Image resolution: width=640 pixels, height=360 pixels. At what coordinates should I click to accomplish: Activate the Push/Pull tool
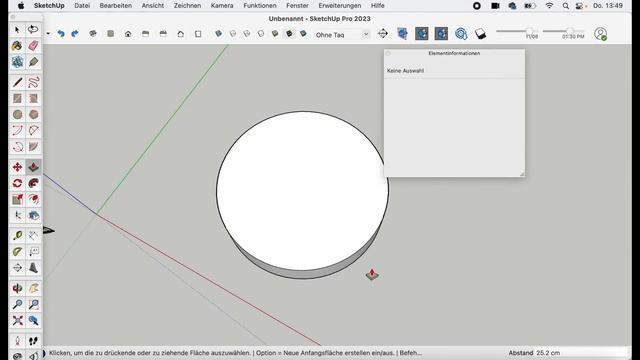tap(33, 167)
